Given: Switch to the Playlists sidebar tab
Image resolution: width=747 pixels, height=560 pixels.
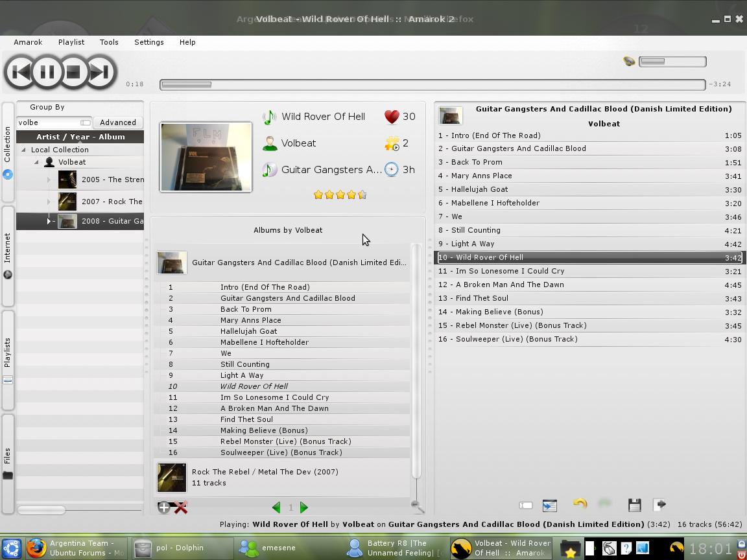Looking at the screenshot, I should tap(8, 360).
